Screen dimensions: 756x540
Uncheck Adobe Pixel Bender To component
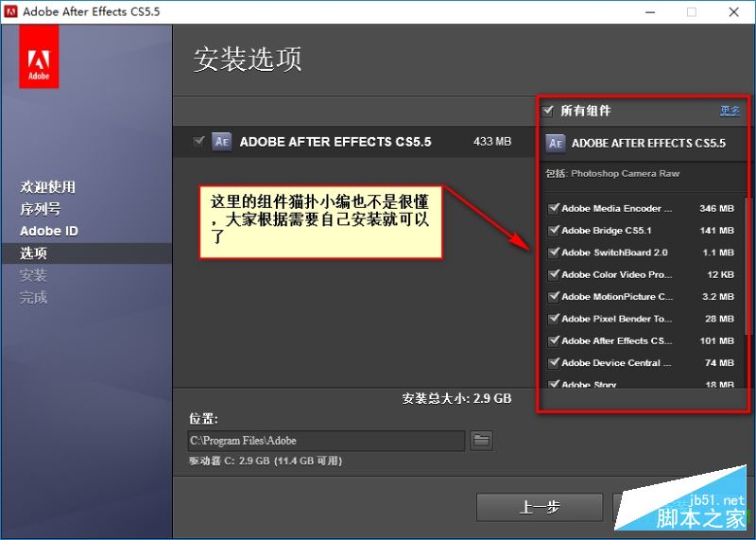click(x=554, y=319)
